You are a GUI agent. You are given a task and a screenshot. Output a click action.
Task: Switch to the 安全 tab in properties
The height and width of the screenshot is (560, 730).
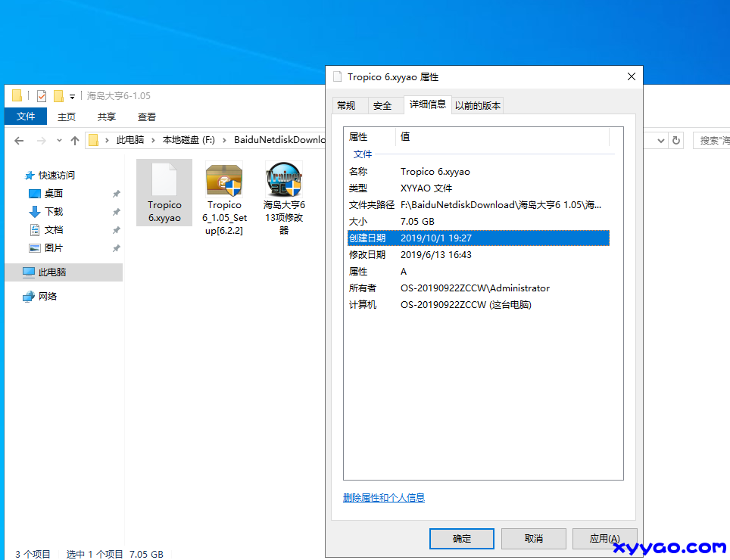pos(384,105)
